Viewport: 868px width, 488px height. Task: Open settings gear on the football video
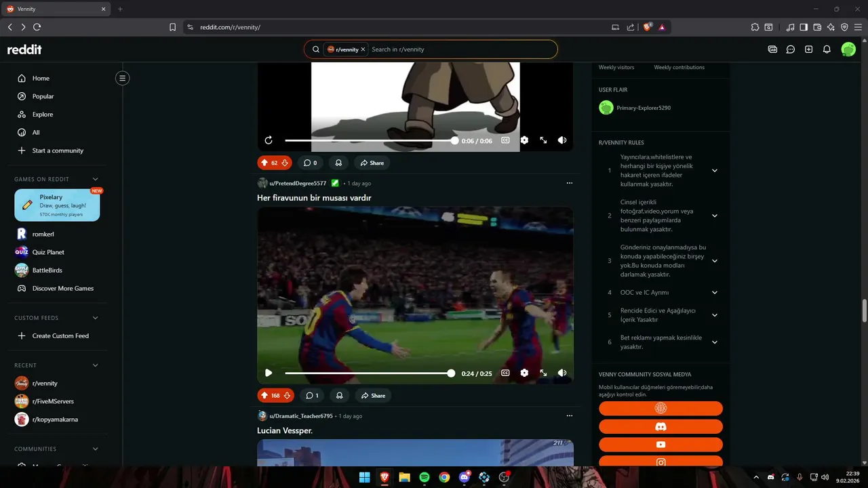pos(524,373)
